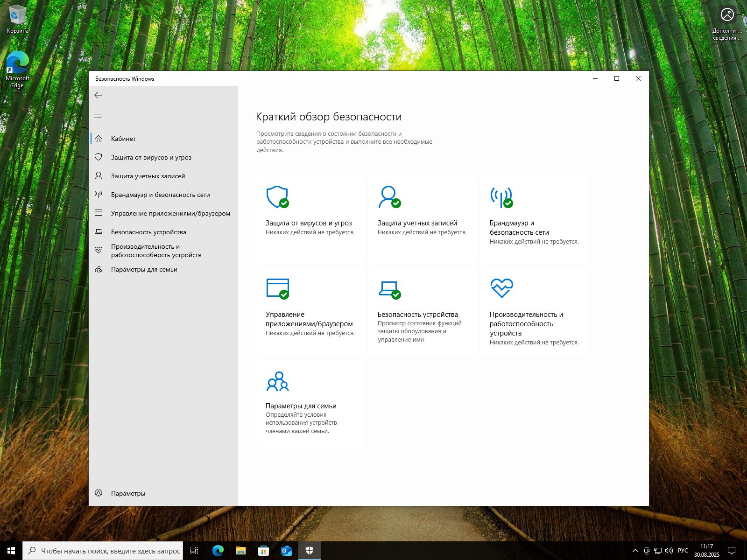Image resolution: width=747 pixels, height=560 pixels.
Task: Open Производительность и работоспособность устройств tile title
Action: click(526, 324)
